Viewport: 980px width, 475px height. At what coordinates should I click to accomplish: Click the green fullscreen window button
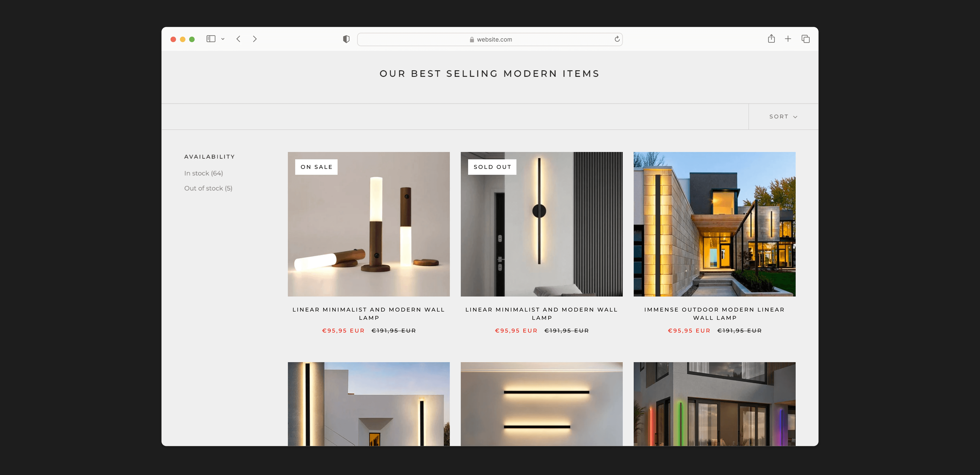pyautogui.click(x=192, y=39)
